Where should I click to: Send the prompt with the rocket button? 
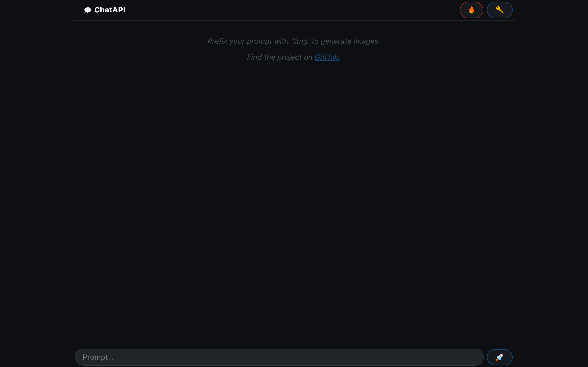500,357
